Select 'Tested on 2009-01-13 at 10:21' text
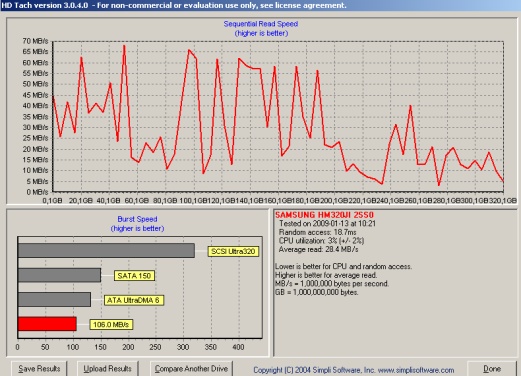This screenshot has height=376, width=521. (x=327, y=223)
